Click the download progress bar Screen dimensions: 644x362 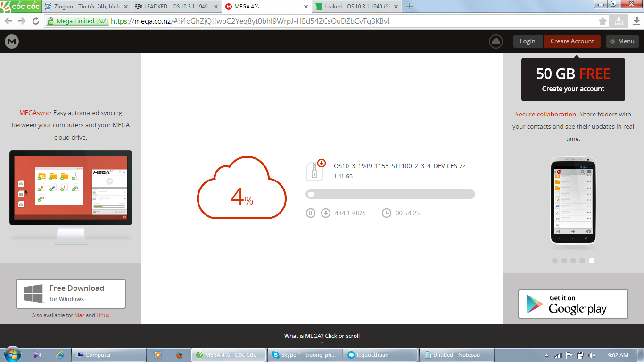click(x=390, y=194)
